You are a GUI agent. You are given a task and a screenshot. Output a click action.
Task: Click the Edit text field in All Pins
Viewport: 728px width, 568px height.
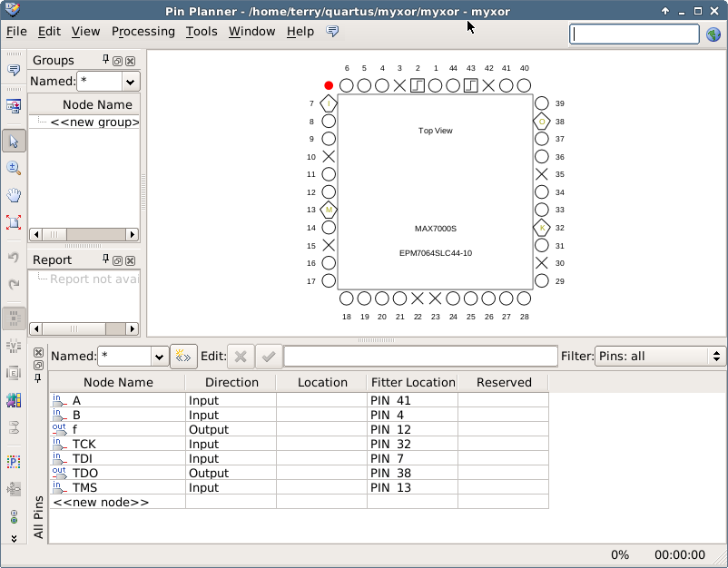coord(420,357)
